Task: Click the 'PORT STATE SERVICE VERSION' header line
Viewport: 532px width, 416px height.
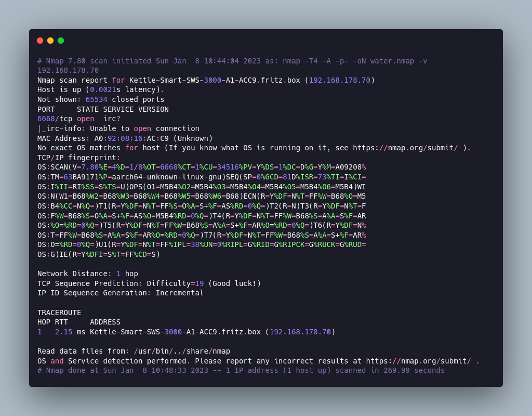Action: tap(103, 109)
